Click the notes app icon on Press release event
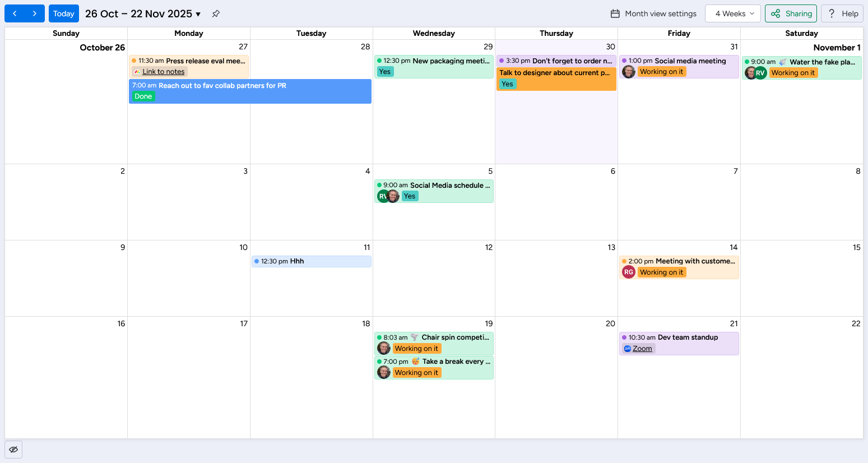This screenshot has height=463, width=868. coord(136,72)
